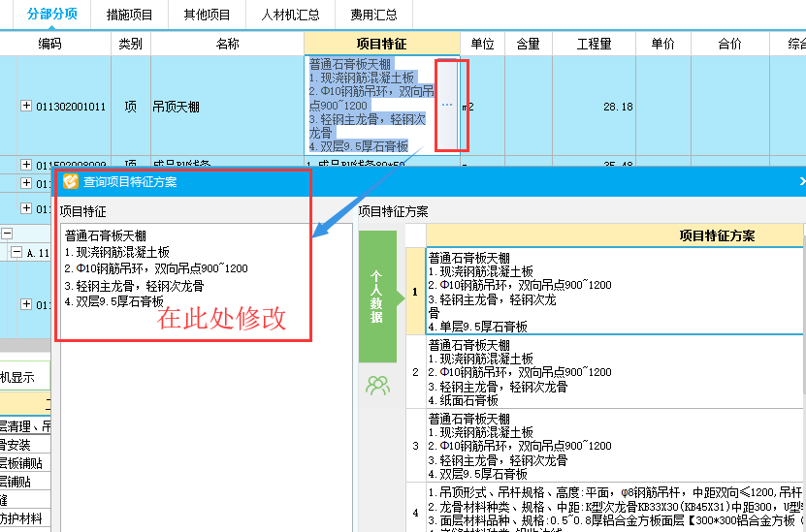806x532 pixels.
Task: Close the 查询项目特征方案 dialog
Action: point(801,181)
